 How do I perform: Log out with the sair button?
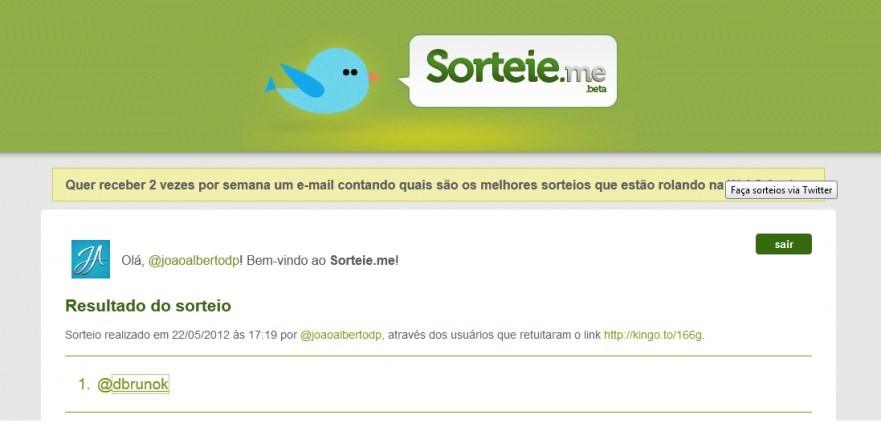click(783, 244)
